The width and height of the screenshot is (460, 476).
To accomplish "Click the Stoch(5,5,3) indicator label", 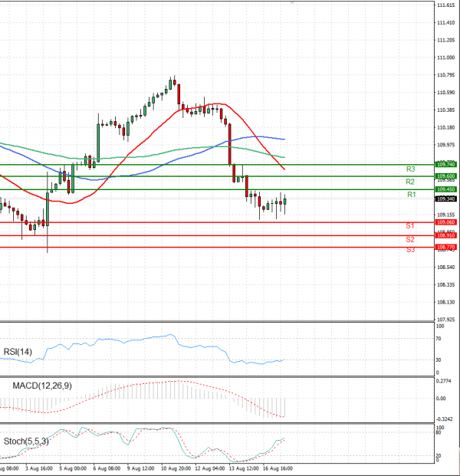I will pos(26,441).
